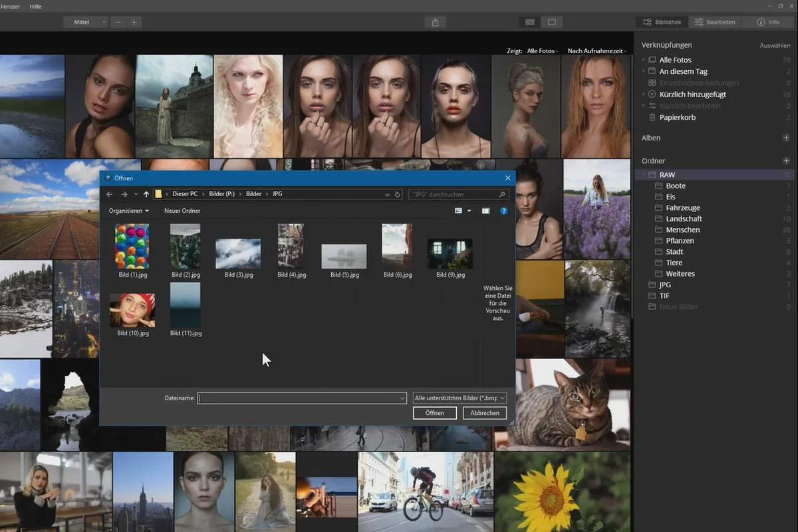Select file Bild (11).jpg
This screenshot has height=532, width=798.
coord(186,310)
